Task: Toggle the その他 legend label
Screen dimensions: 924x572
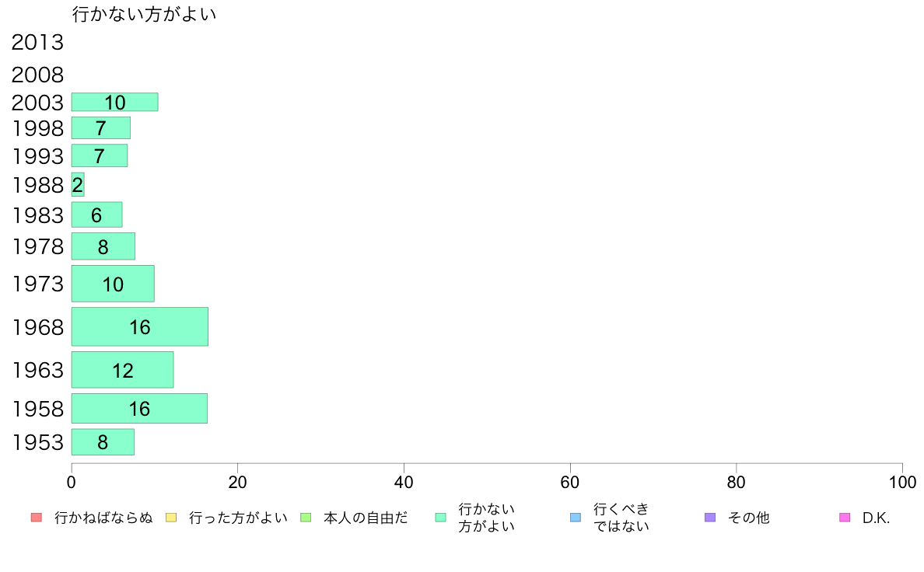Action: (x=748, y=518)
